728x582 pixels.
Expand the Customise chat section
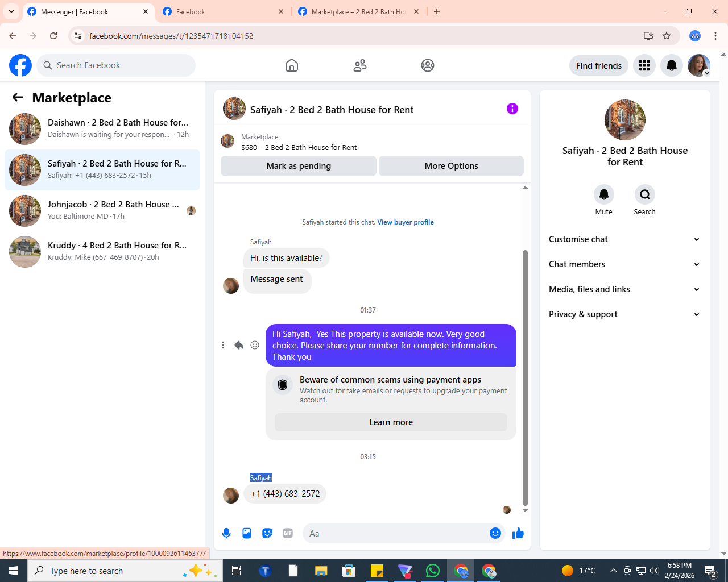624,239
